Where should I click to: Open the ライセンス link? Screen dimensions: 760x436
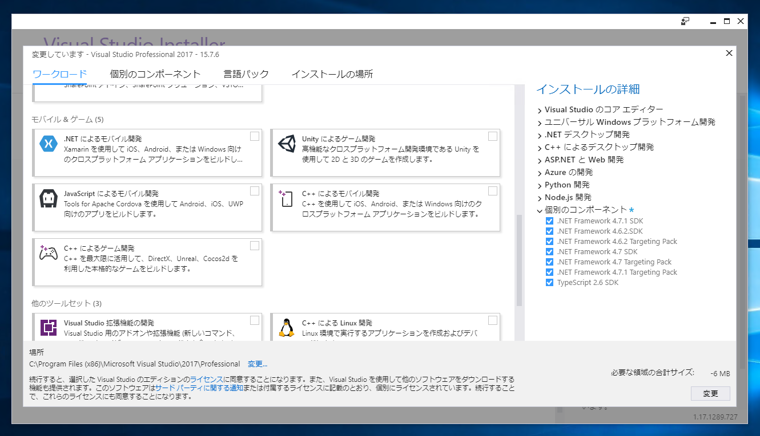coord(206,379)
